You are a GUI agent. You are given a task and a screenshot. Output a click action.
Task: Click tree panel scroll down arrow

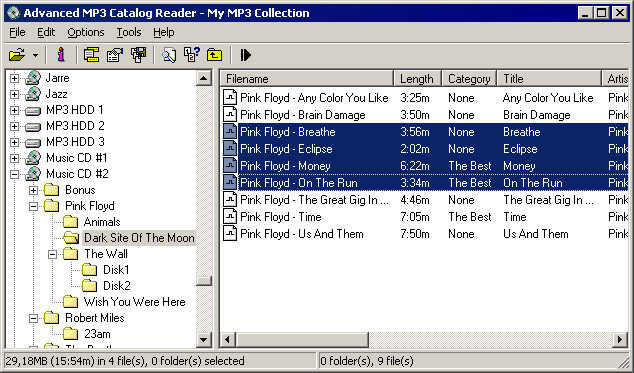point(204,339)
